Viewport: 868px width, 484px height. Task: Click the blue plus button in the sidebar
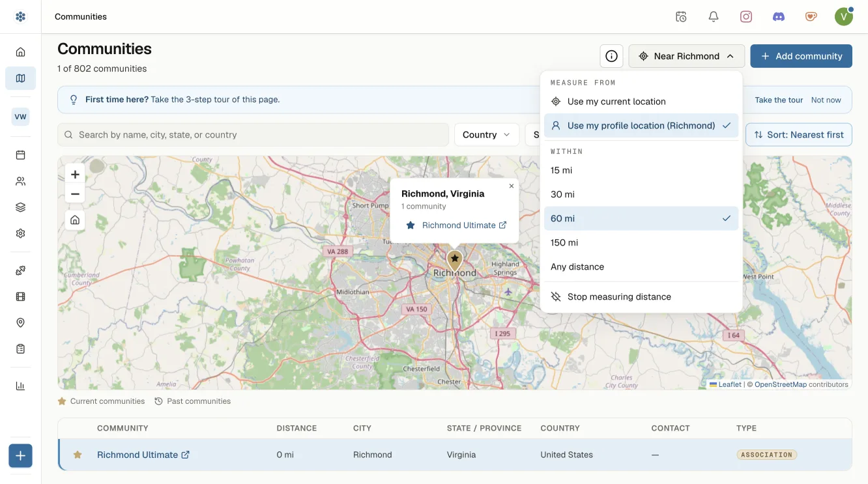point(20,456)
